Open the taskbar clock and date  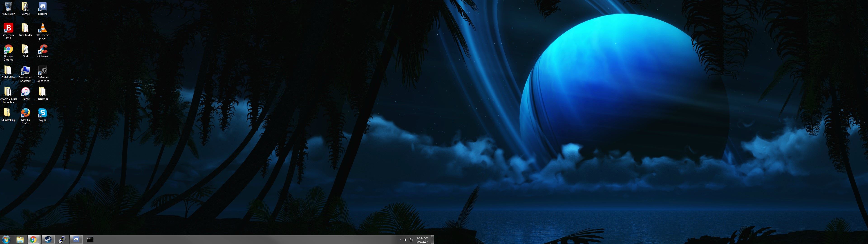point(422,240)
